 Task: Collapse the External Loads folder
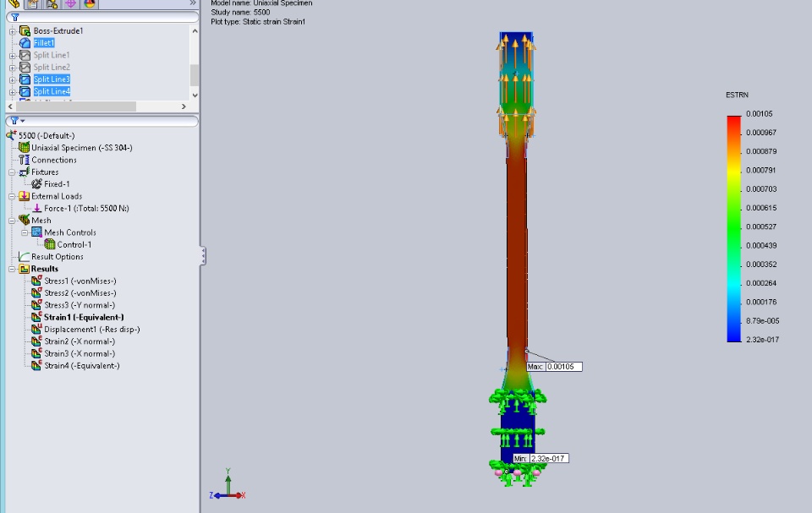tap(12, 197)
